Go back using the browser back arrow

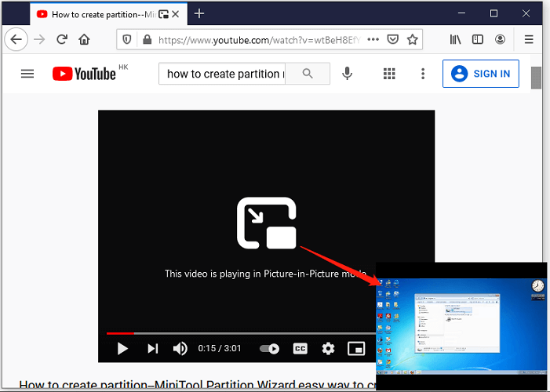pyautogui.click(x=16, y=39)
